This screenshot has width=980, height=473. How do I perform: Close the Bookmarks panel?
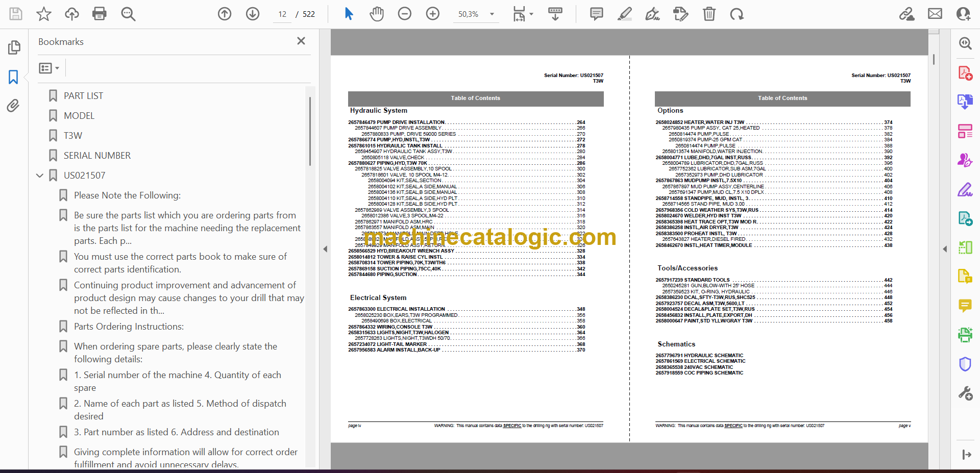coord(301,41)
